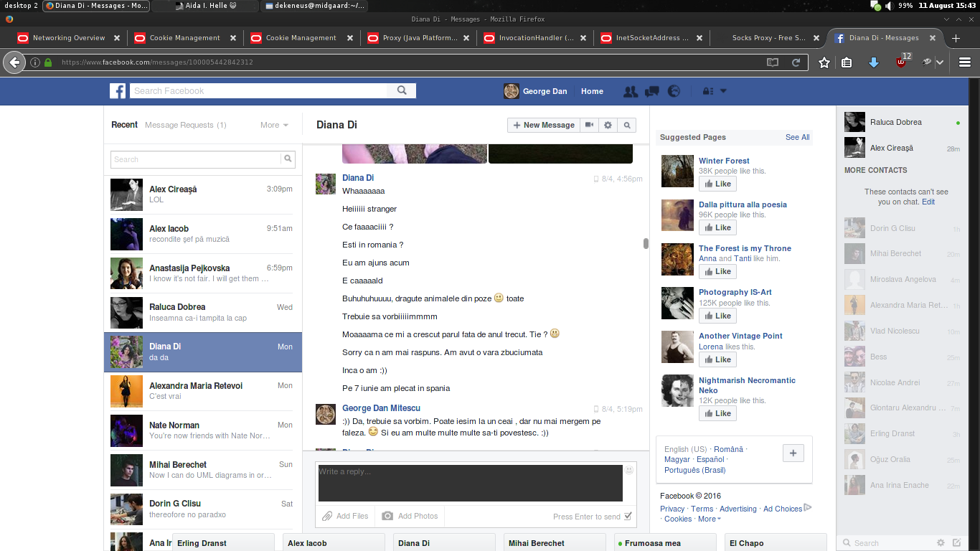Click the conversation scrollbar thumb
The height and width of the screenshot is (551, 980).
click(x=646, y=244)
